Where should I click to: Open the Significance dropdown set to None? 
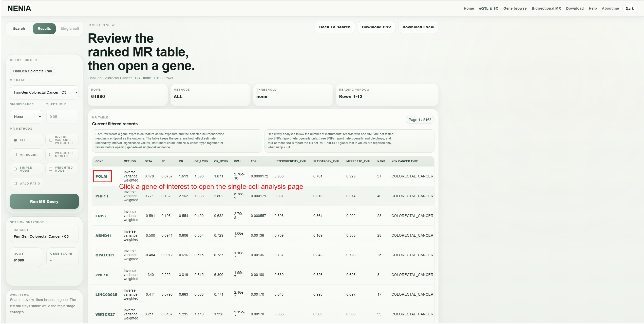point(26,117)
